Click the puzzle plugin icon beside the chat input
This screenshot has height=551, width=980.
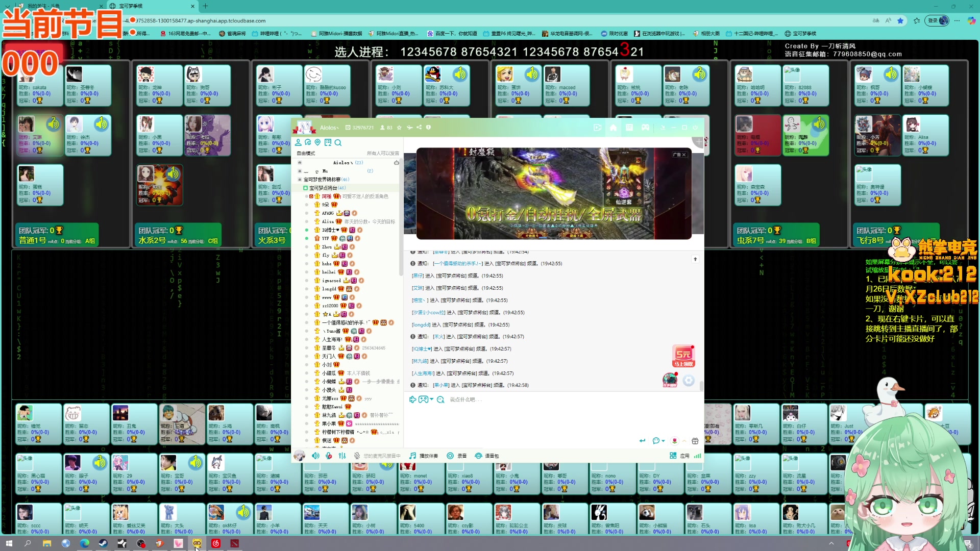[x=412, y=399]
